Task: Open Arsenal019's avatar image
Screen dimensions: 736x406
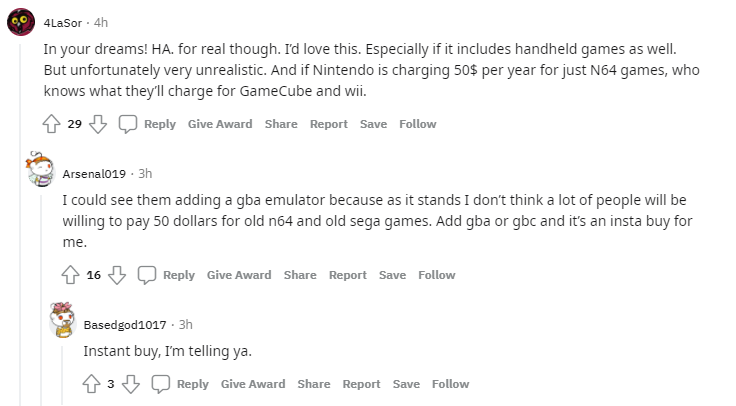Action: [x=40, y=171]
